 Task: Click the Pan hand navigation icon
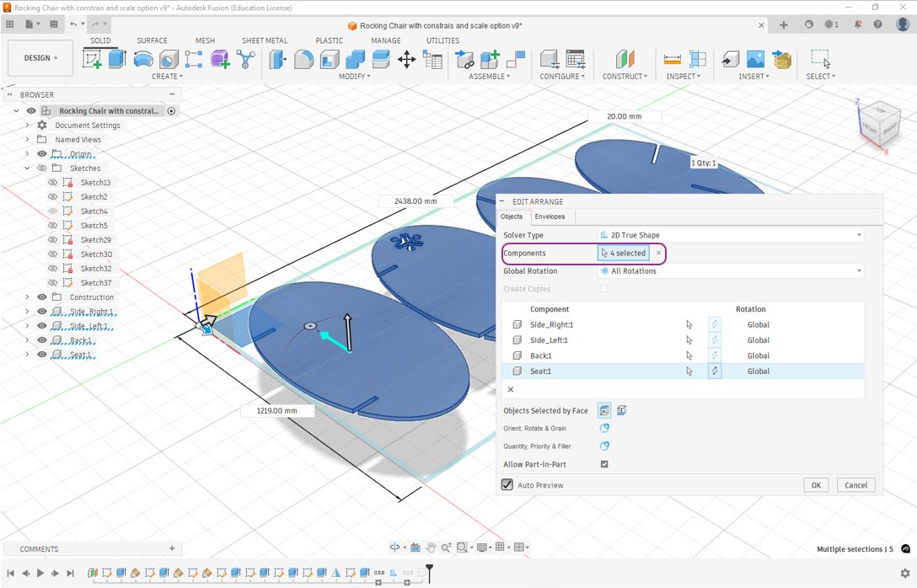click(431, 548)
